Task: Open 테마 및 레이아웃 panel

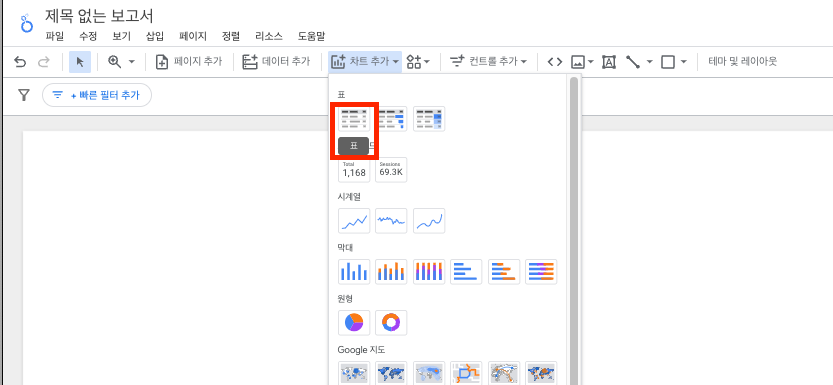Action: (x=743, y=62)
